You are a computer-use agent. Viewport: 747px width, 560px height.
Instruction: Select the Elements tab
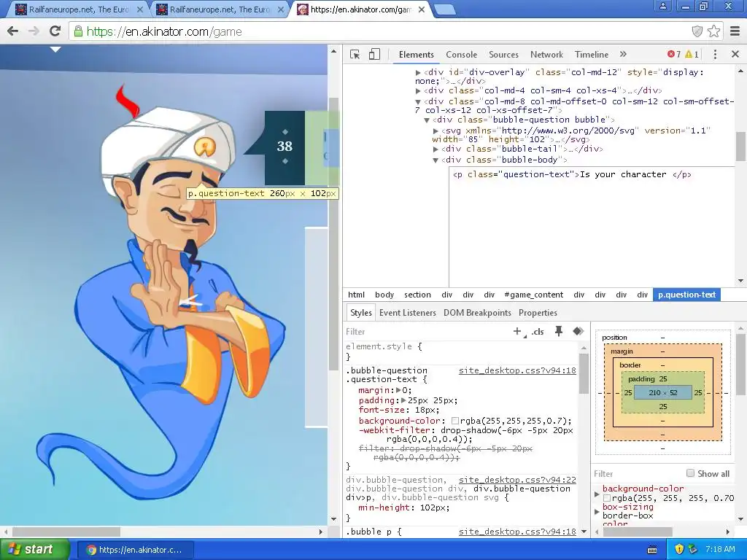417,54
